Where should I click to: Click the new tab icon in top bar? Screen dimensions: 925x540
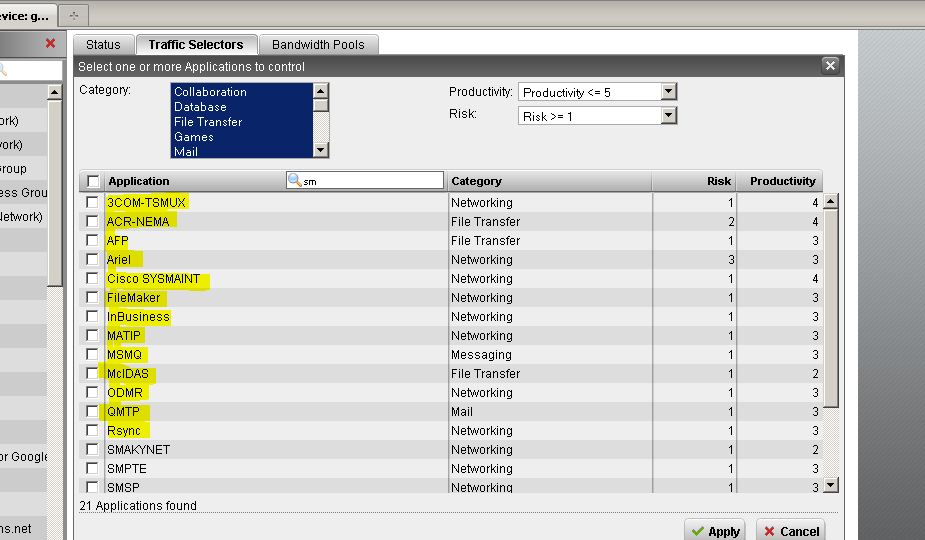[75, 15]
